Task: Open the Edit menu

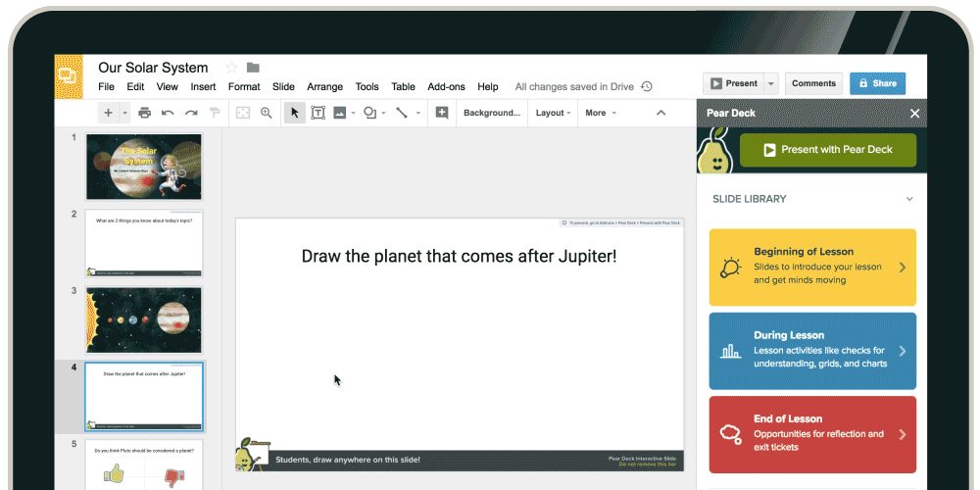Action: point(135,87)
